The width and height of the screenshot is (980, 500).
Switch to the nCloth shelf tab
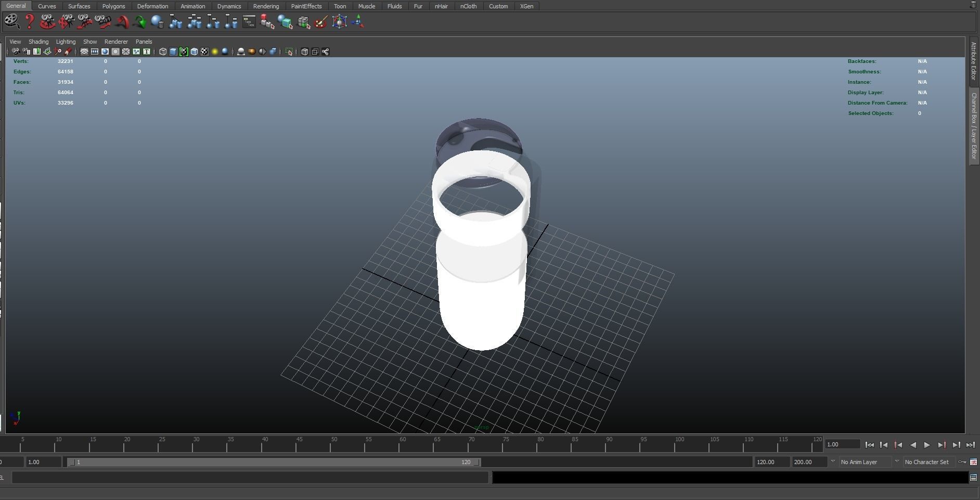(x=468, y=6)
